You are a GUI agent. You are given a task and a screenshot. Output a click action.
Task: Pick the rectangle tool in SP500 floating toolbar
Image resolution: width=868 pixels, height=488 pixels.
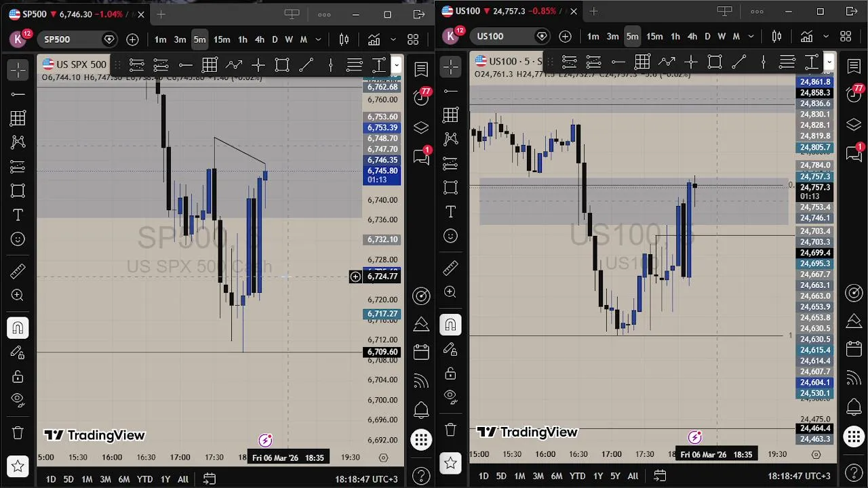(x=282, y=65)
